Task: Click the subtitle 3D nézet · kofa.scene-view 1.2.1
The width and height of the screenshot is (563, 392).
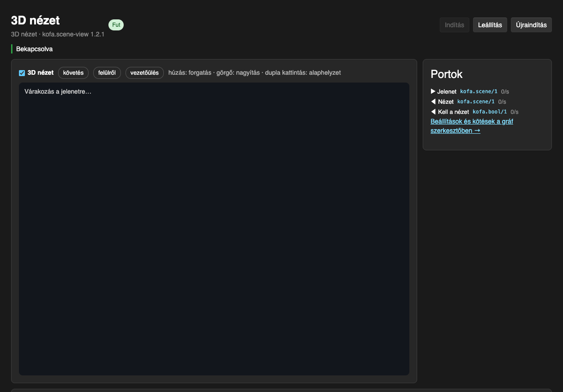Action: (x=58, y=34)
